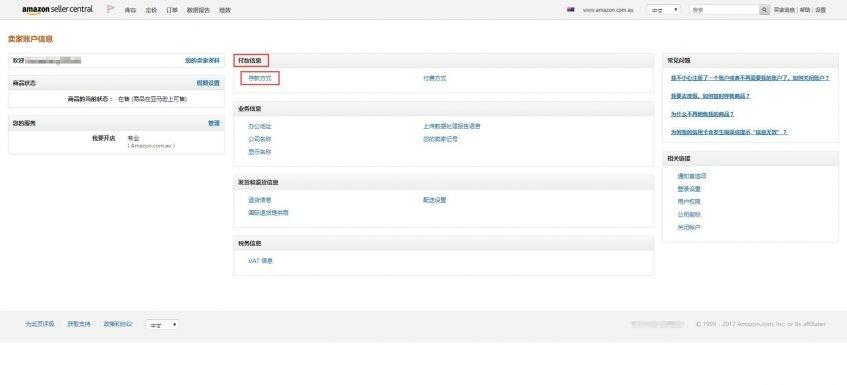Open the 定价 (Pricing) menu

[x=151, y=10]
